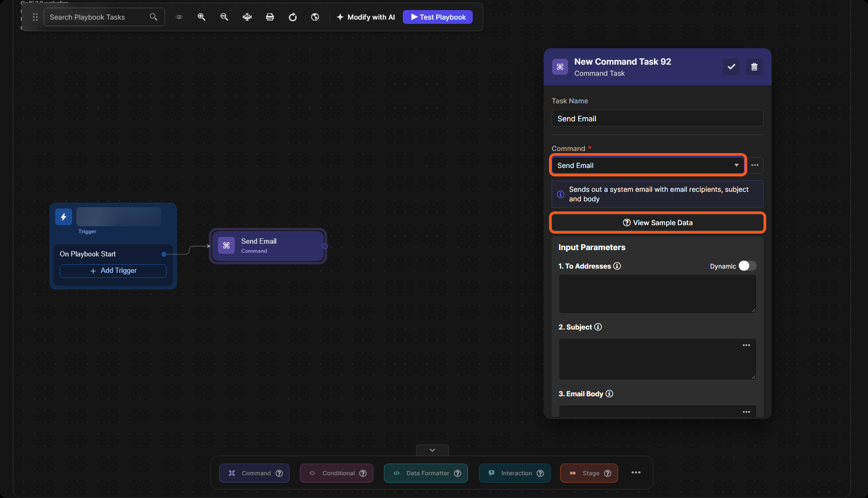Viewport: 868px width, 498px height.
Task: Click the toolbar drag handle grip
Action: (35, 17)
